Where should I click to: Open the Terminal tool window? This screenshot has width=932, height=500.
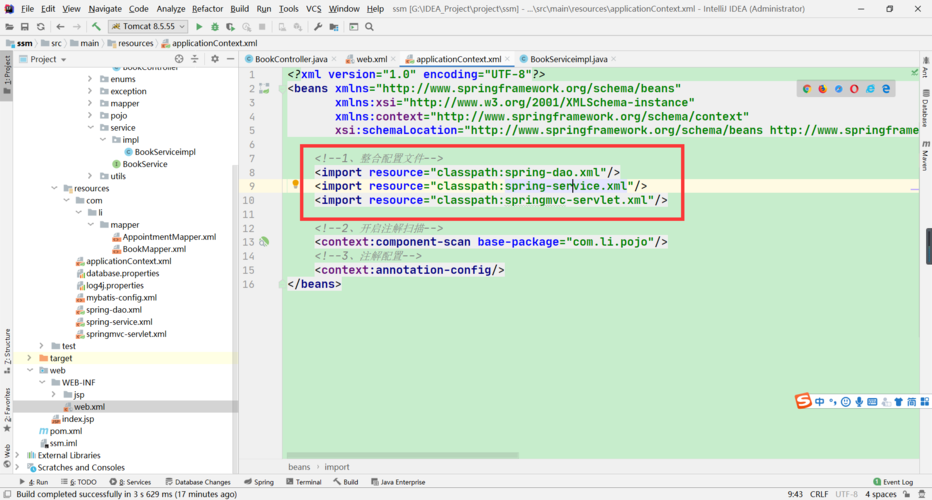coord(304,482)
